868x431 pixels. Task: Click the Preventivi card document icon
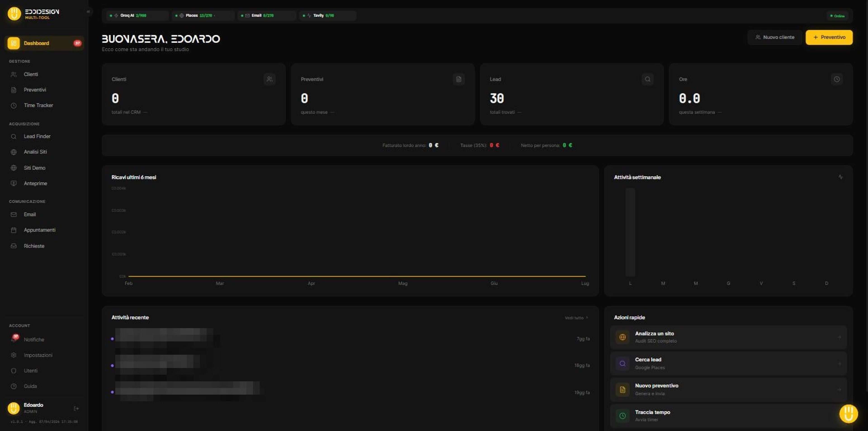coord(459,79)
